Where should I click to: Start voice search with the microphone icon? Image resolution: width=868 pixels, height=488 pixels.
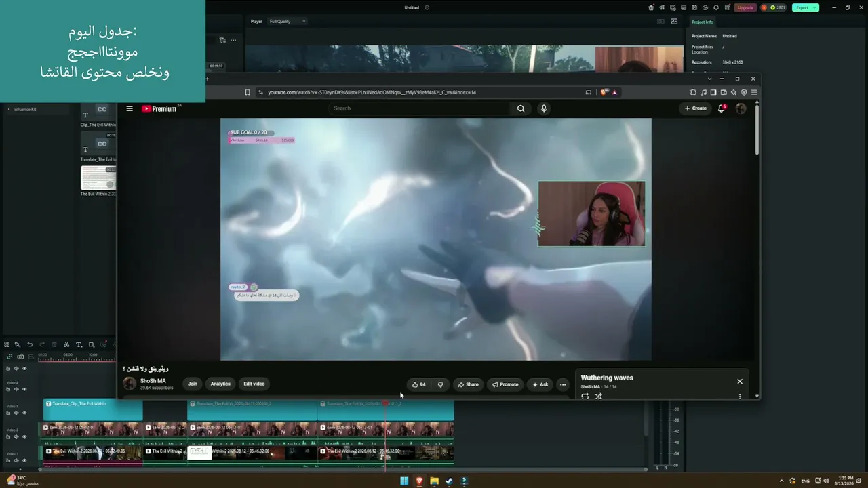coord(543,108)
